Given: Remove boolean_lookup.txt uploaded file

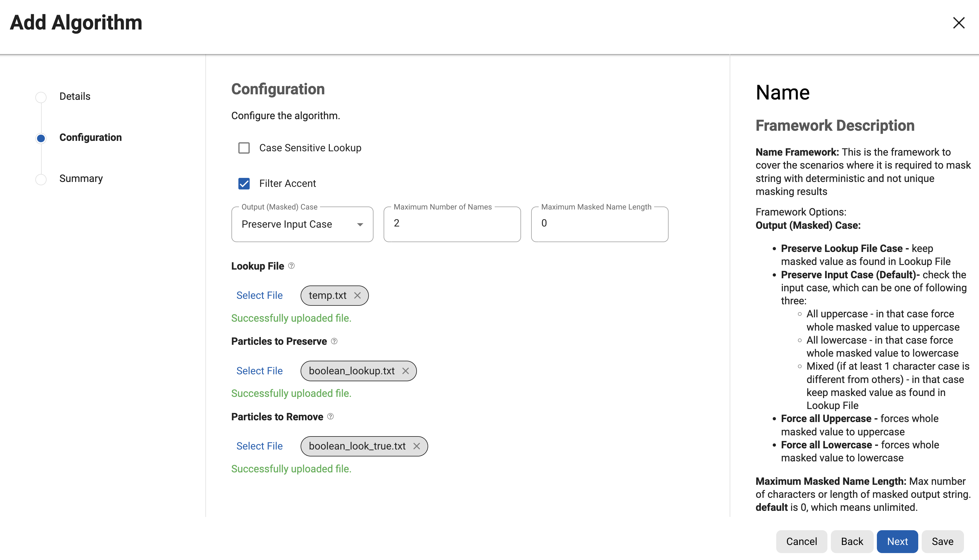Looking at the screenshot, I should click(405, 371).
